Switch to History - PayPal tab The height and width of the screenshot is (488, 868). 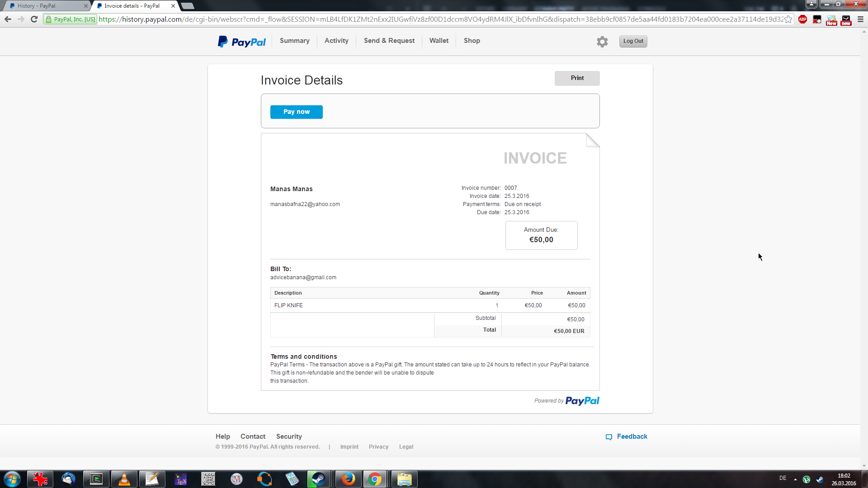pos(45,6)
